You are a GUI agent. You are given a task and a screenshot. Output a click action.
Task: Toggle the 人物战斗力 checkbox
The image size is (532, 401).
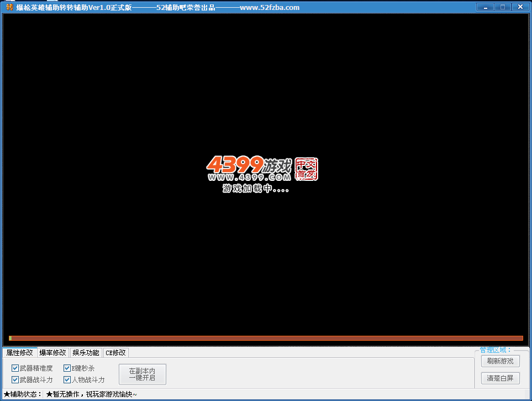(x=67, y=379)
